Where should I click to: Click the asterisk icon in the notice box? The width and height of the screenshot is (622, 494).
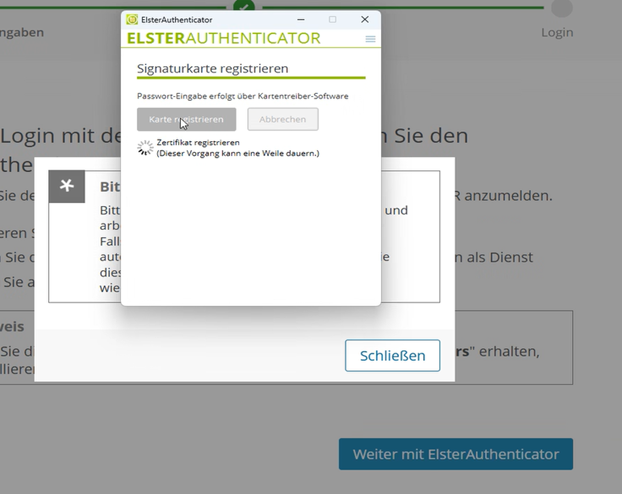click(x=67, y=186)
